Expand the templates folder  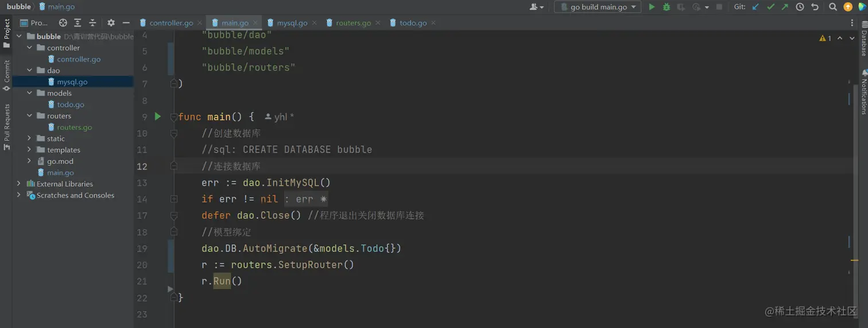point(29,150)
